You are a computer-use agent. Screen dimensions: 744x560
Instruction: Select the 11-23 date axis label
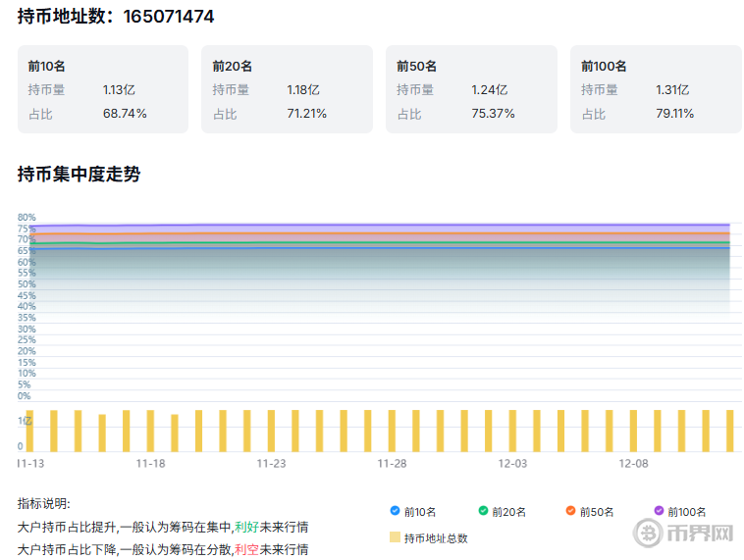pos(271,464)
